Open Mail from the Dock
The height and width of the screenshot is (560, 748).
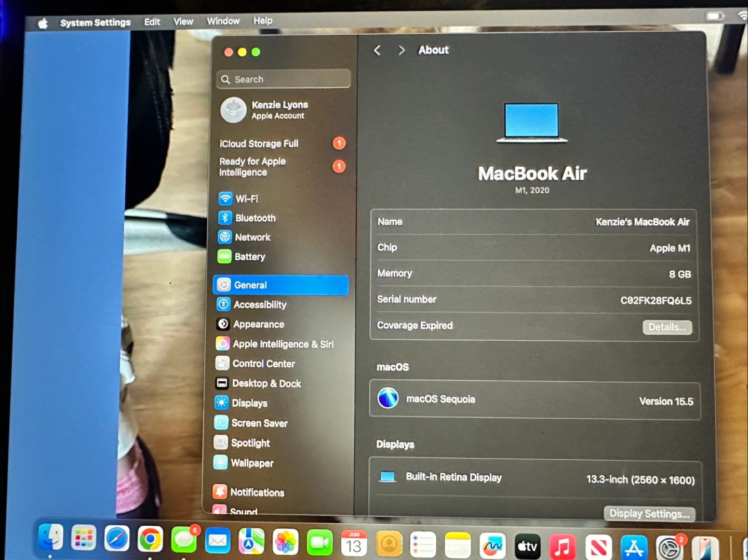(218, 541)
